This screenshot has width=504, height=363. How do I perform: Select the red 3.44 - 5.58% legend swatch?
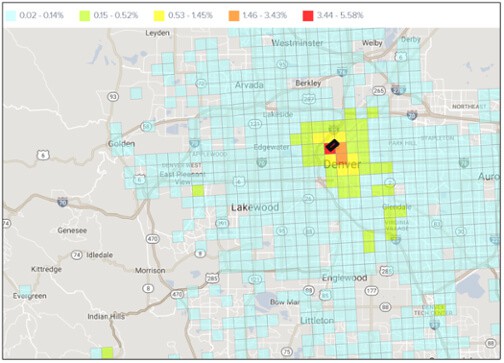pyautogui.click(x=308, y=16)
